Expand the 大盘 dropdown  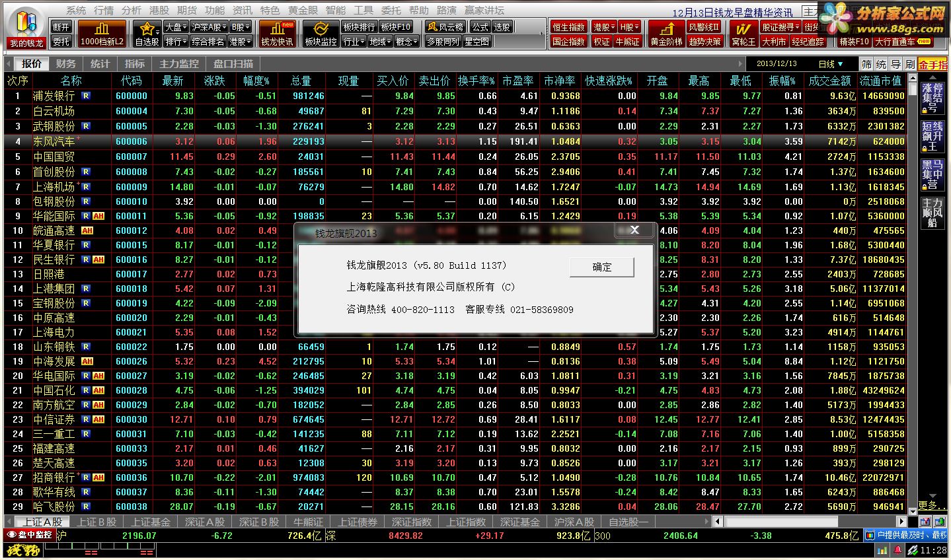pos(176,27)
